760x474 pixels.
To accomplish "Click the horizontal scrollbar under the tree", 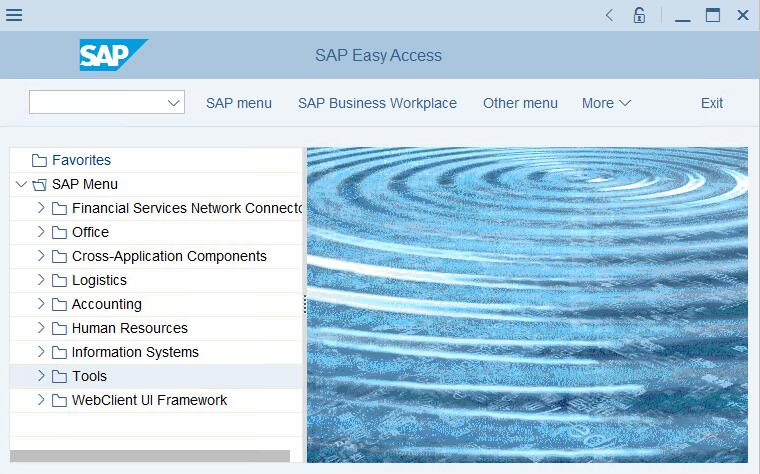I will 150,456.
